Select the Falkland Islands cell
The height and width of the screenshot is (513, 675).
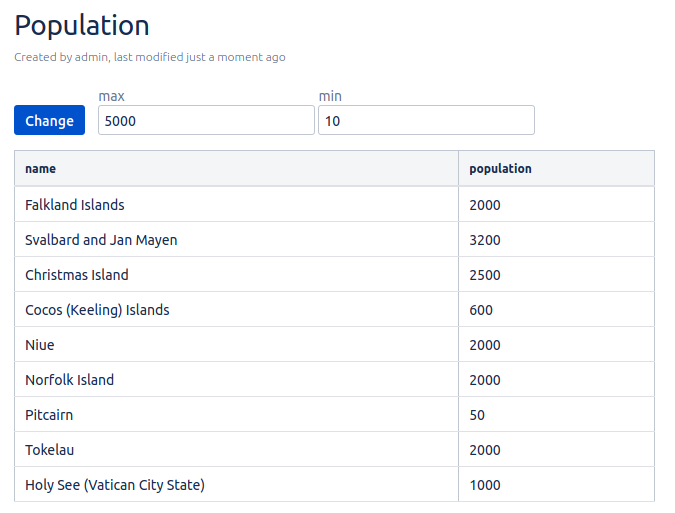coord(75,205)
